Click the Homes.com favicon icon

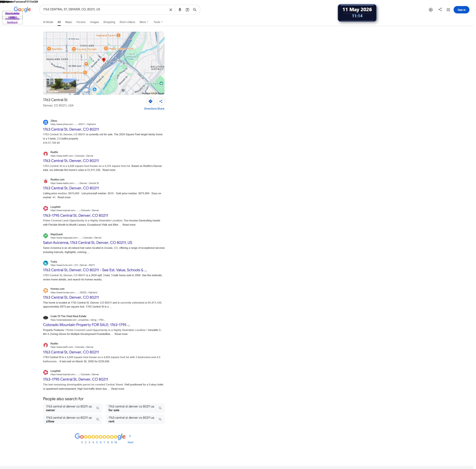click(46, 290)
